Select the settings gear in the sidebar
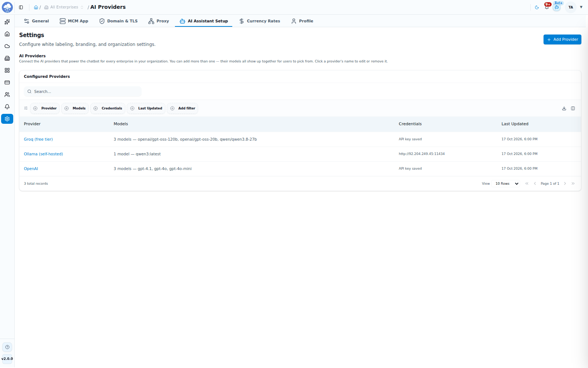 click(x=7, y=119)
